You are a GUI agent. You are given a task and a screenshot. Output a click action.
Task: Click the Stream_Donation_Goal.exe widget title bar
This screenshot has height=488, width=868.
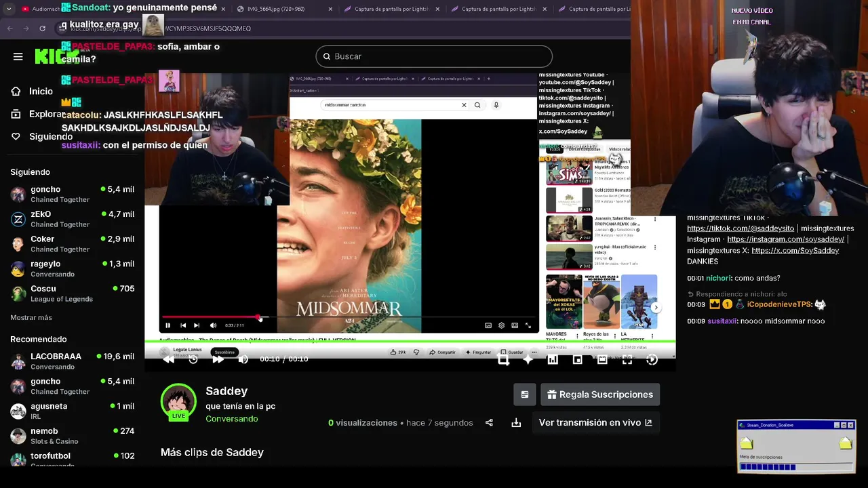(x=796, y=425)
